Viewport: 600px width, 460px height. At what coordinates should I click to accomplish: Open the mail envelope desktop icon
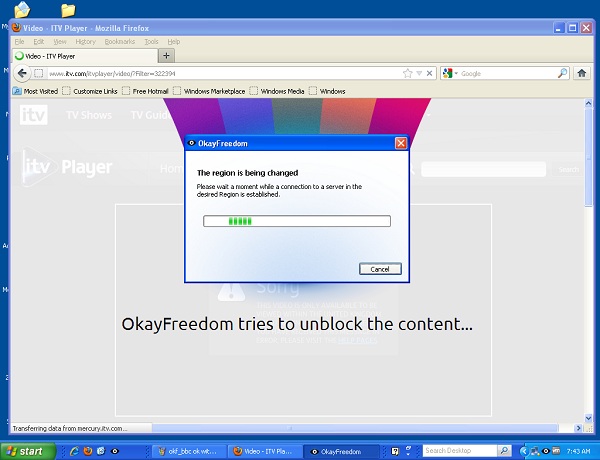pyautogui.click(x=22, y=9)
